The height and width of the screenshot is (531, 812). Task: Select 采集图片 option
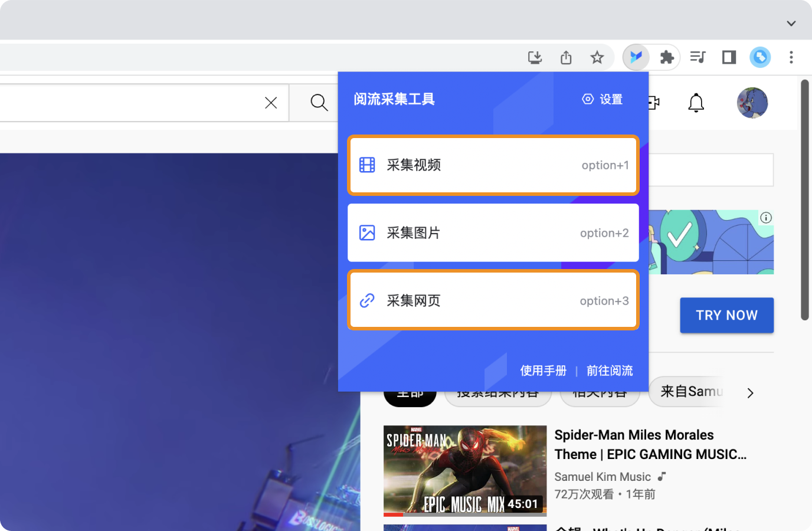click(493, 233)
